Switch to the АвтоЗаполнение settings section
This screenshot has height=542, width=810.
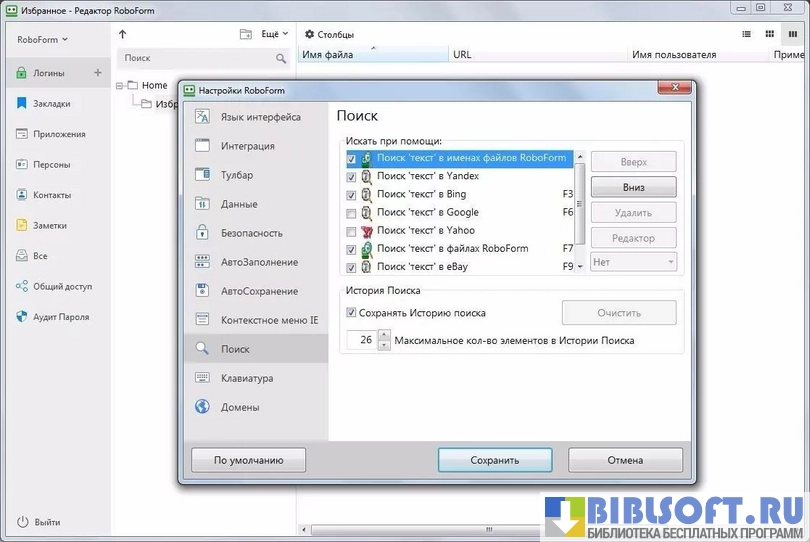[259, 262]
